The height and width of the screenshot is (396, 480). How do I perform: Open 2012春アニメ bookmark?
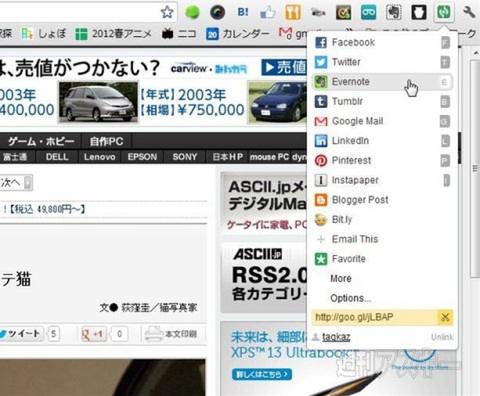point(113,34)
